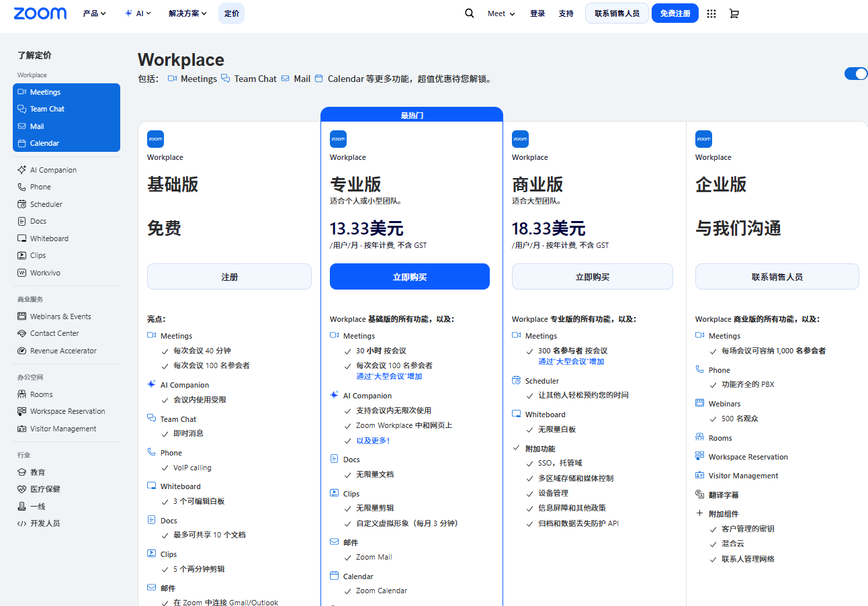Open the Meet dropdown in header
The image size is (868, 606).
[x=501, y=13]
